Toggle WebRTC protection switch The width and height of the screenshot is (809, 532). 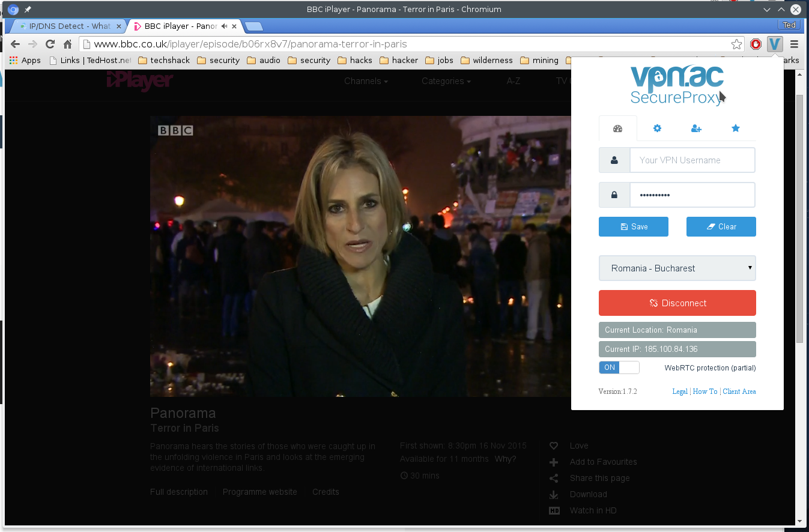click(619, 367)
